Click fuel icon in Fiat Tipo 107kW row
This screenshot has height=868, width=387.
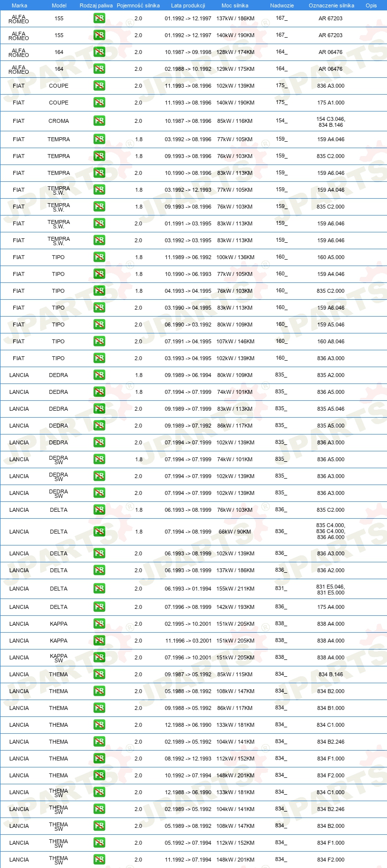pyautogui.click(x=99, y=341)
